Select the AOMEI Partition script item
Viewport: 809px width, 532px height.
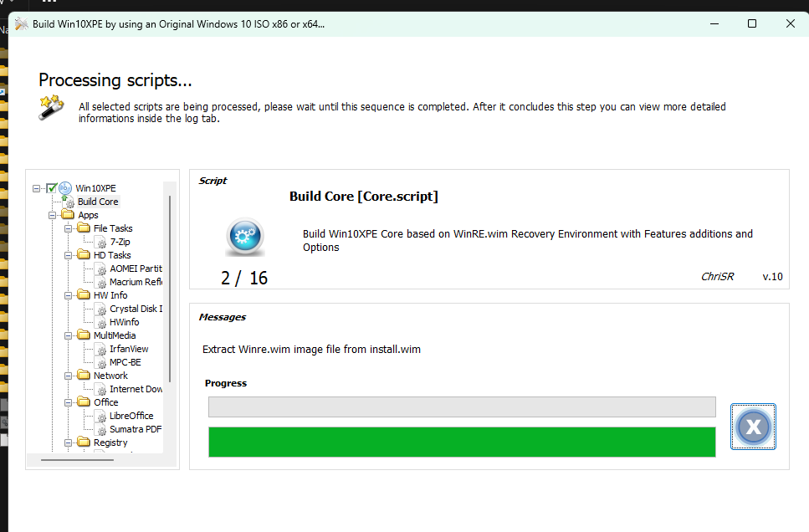pos(136,269)
